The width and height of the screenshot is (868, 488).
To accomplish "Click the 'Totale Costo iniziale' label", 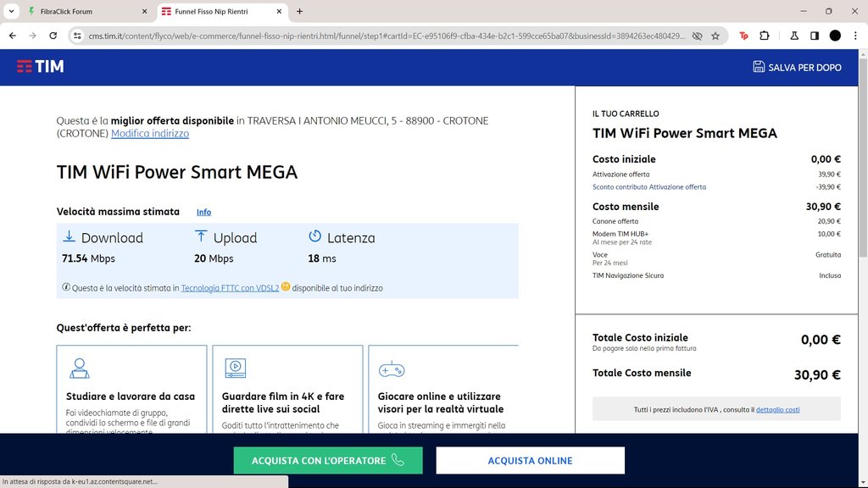I will [x=640, y=337].
